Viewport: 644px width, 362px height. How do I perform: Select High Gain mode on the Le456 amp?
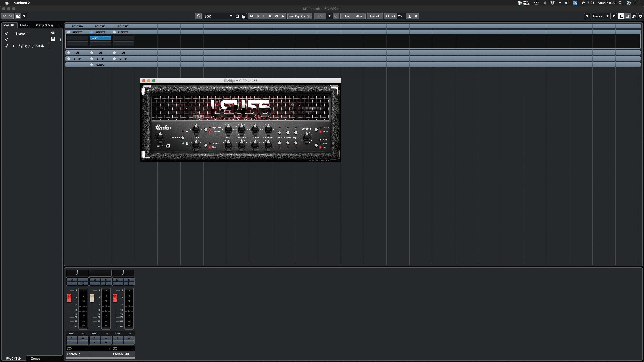206,129
